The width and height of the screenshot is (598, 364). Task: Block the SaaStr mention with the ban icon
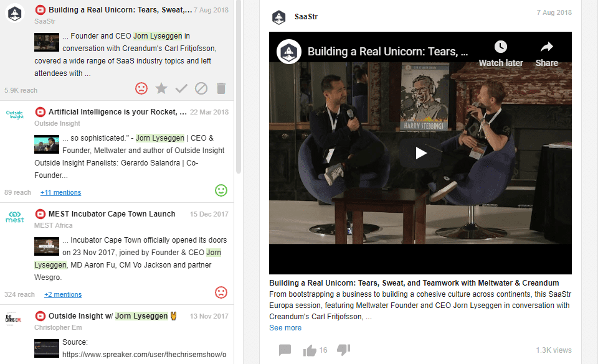click(201, 88)
